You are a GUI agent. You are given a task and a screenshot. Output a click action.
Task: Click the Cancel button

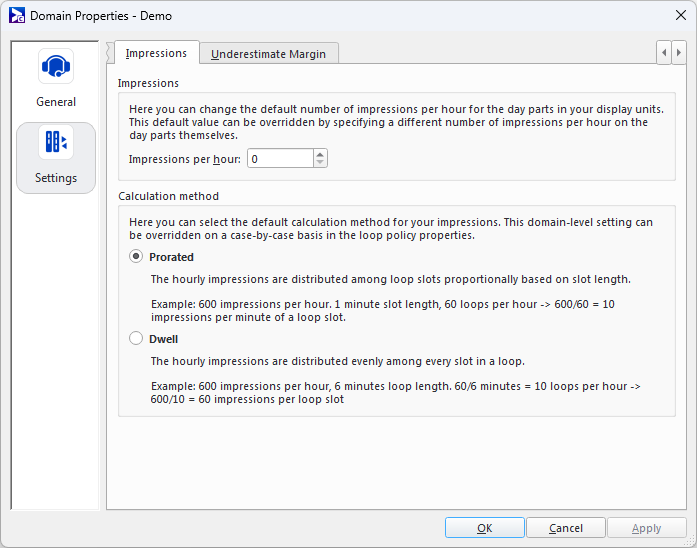point(565,528)
